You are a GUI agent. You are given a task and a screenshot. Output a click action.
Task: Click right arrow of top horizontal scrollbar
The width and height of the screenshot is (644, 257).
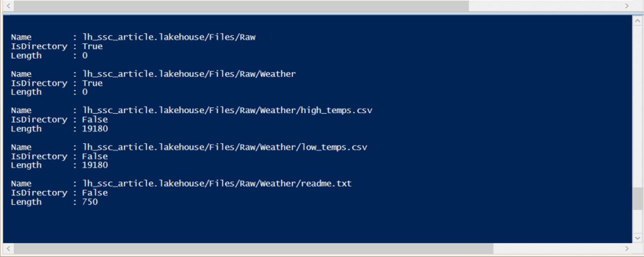627,5
